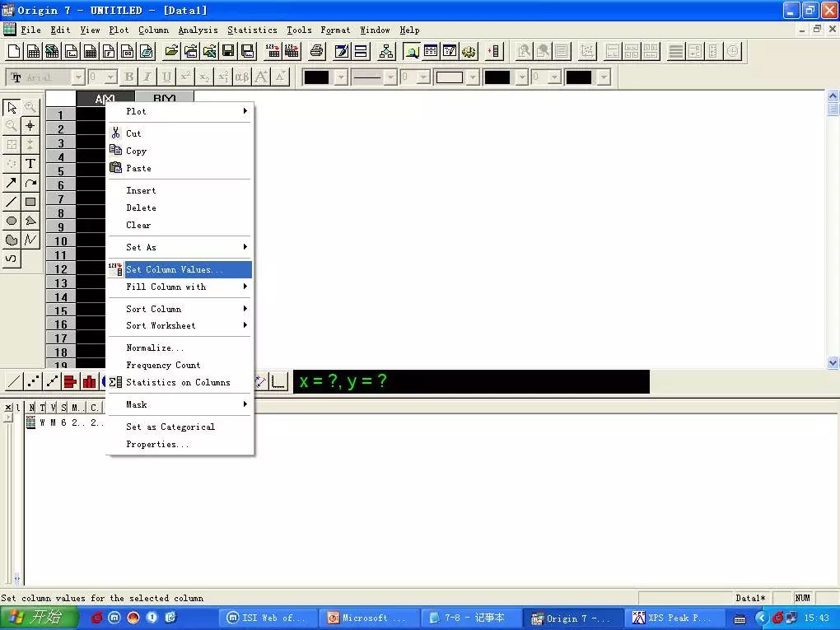Select the Polygon drawing tool
The image size is (840, 630).
pos(30,221)
